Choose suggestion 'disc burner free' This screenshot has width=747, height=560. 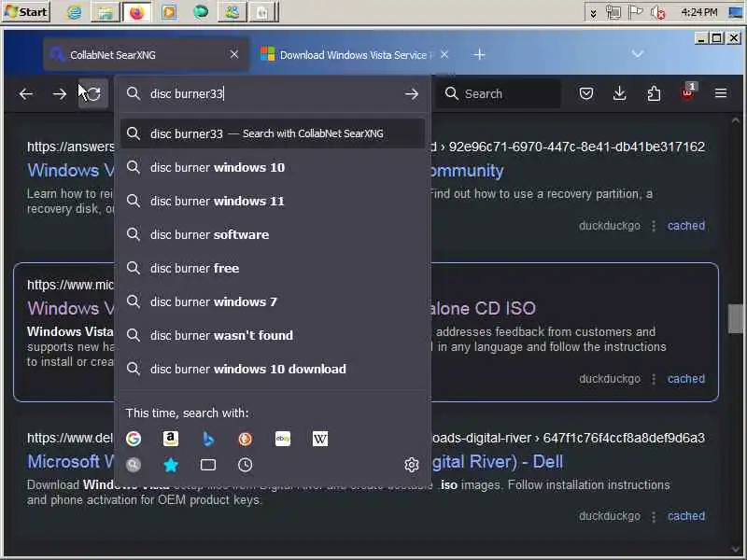273,268
